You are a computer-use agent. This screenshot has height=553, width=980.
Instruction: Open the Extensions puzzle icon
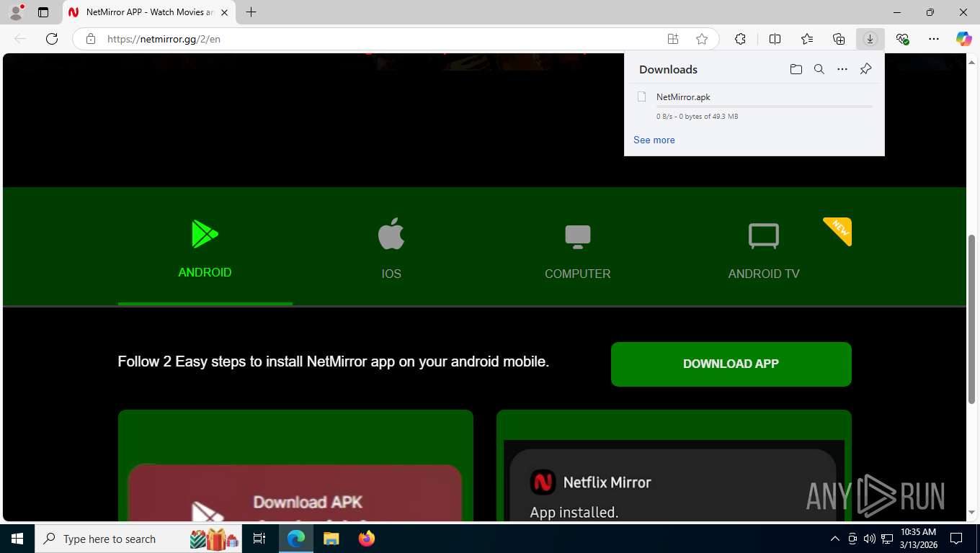pos(740,39)
